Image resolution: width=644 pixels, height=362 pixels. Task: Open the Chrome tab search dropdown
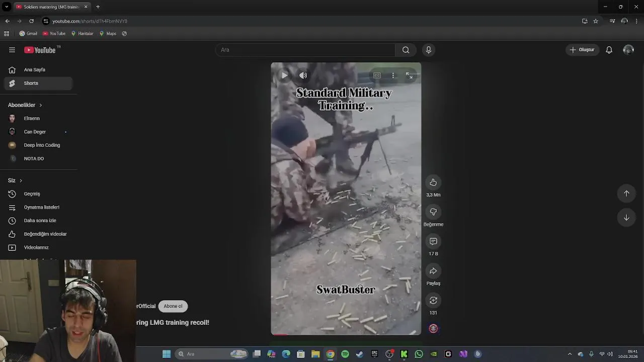pos(7,7)
